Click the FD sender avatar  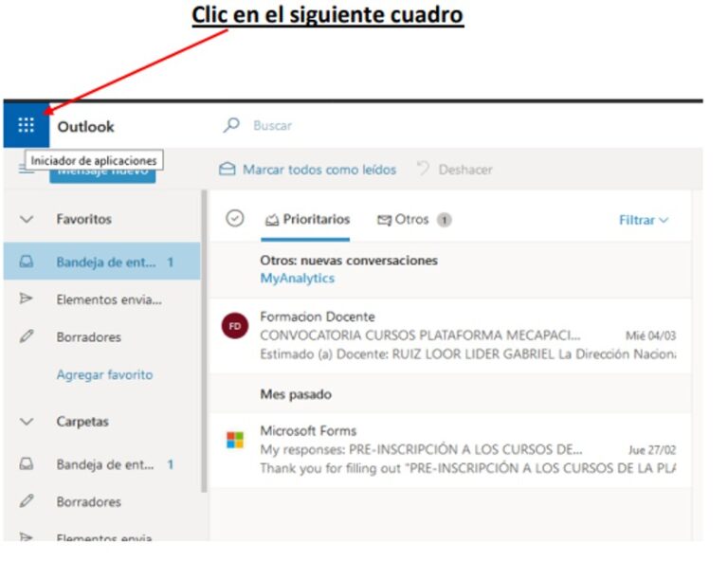click(235, 326)
